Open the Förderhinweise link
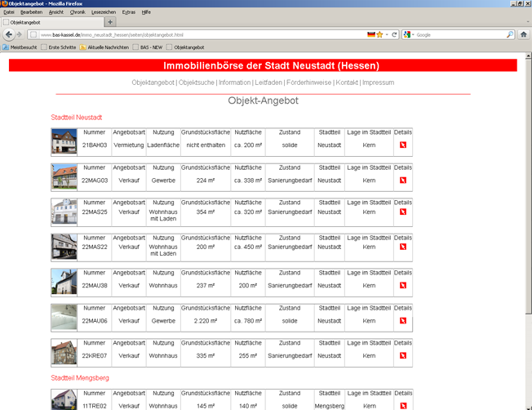Screen dimensions: 532x410 point(309,82)
